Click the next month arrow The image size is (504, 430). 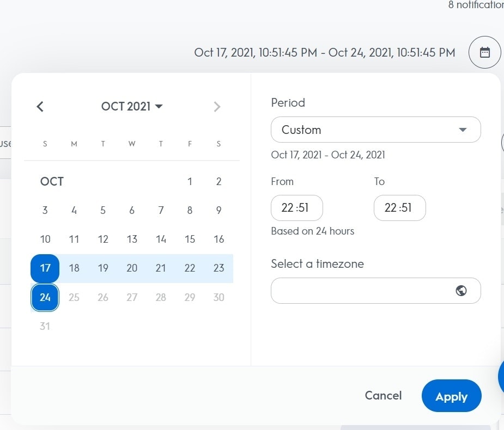pyautogui.click(x=217, y=107)
